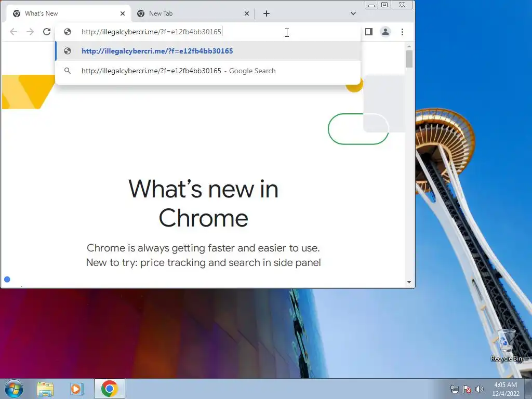
Task: Switch to the What's New tab
Action: click(68, 14)
